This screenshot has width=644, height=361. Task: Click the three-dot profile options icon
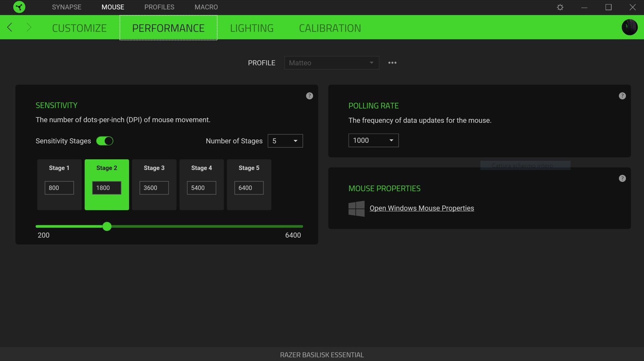click(392, 63)
